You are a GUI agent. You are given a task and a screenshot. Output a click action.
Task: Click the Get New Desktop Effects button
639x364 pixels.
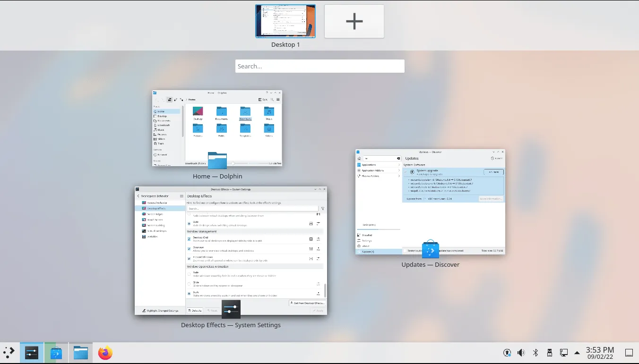coord(308,303)
